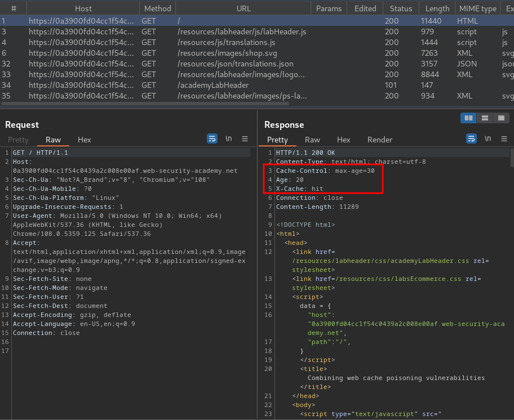This screenshot has width=514, height=420.
Task: Select side-by-side split layout icon
Action: tap(468, 118)
